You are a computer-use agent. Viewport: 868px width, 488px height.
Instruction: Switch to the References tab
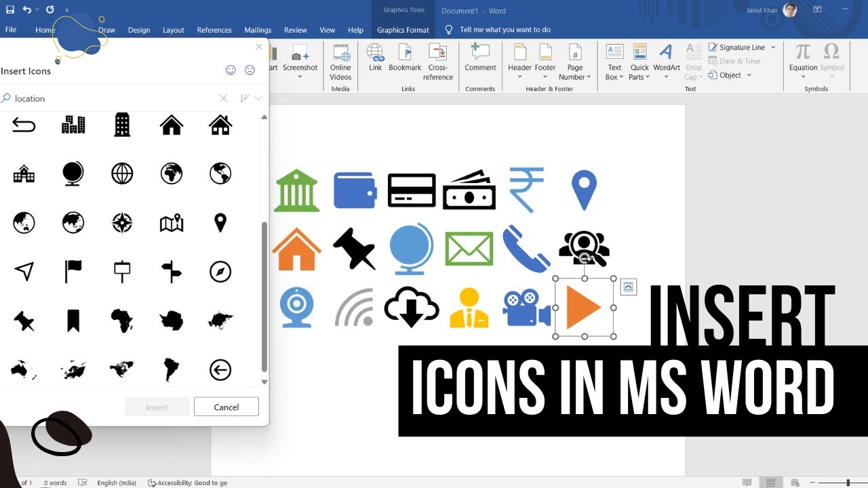tap(214, 30)
